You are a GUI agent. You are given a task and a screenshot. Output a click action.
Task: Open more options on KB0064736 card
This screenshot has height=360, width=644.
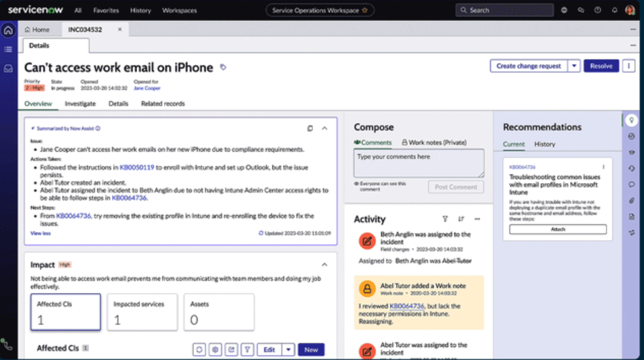[603, 167]
